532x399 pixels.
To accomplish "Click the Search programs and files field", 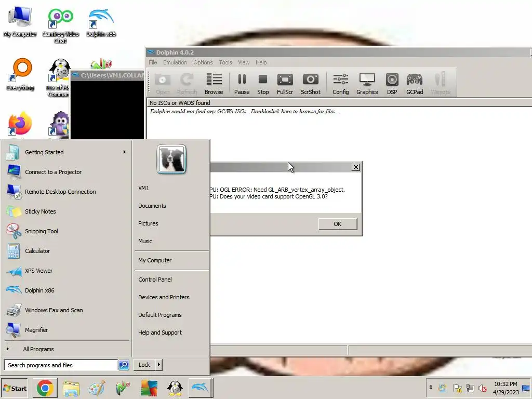I will coord(61,365).
